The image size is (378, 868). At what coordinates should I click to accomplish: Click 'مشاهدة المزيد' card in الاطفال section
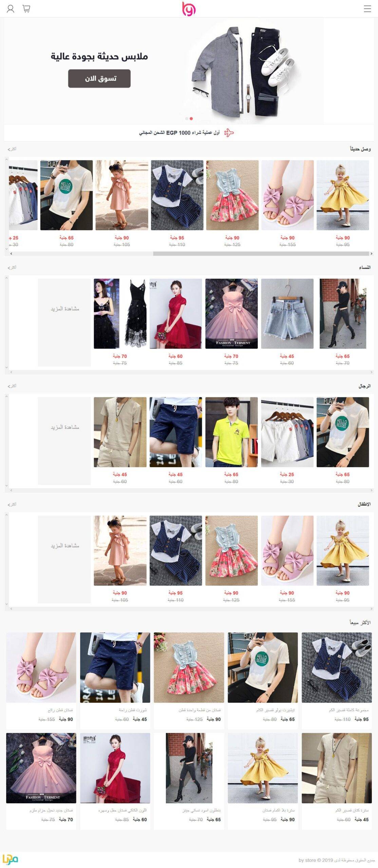pyautogui.click(x=64, y=559)
